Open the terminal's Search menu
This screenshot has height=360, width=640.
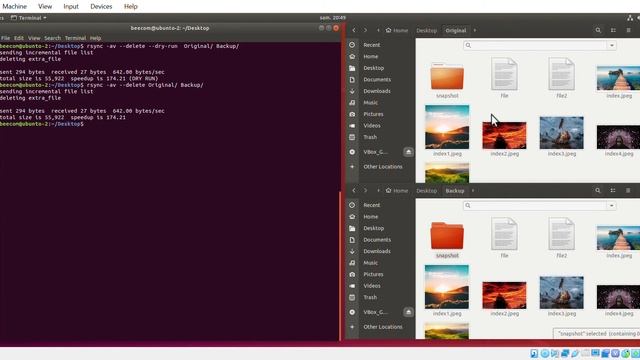52,38
